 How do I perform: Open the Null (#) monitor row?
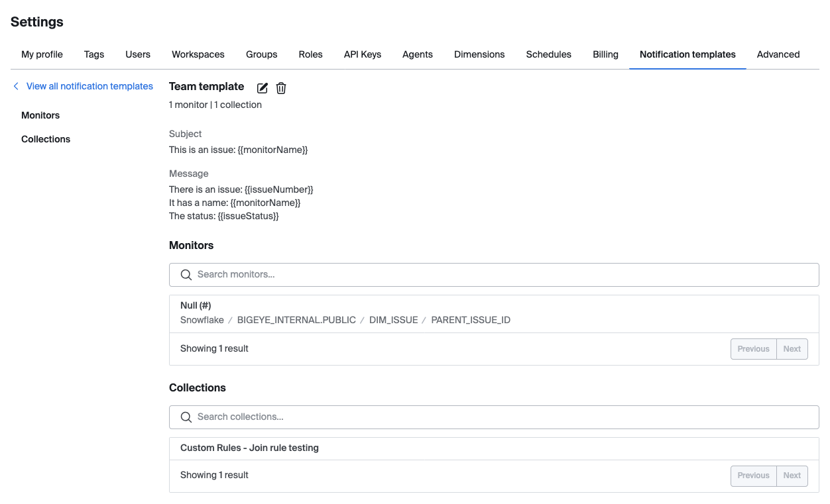click(x=494, y=313)
